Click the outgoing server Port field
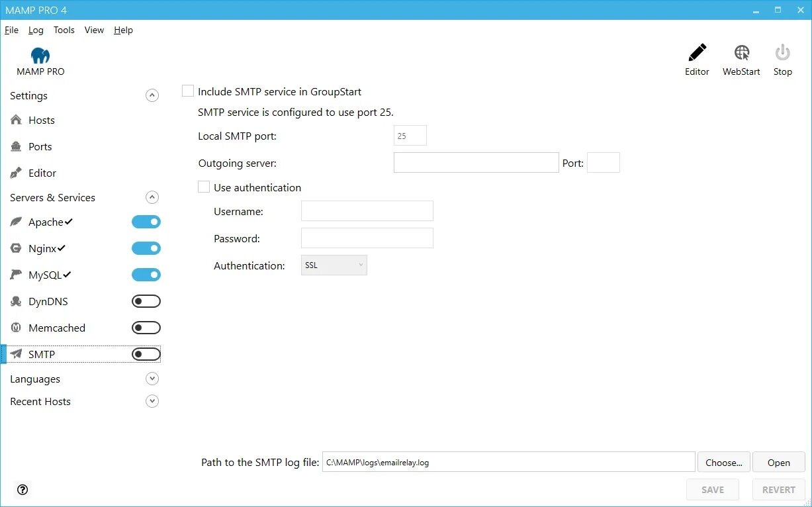The width and height of the screenshot is (812, 507). click(604, 162)
